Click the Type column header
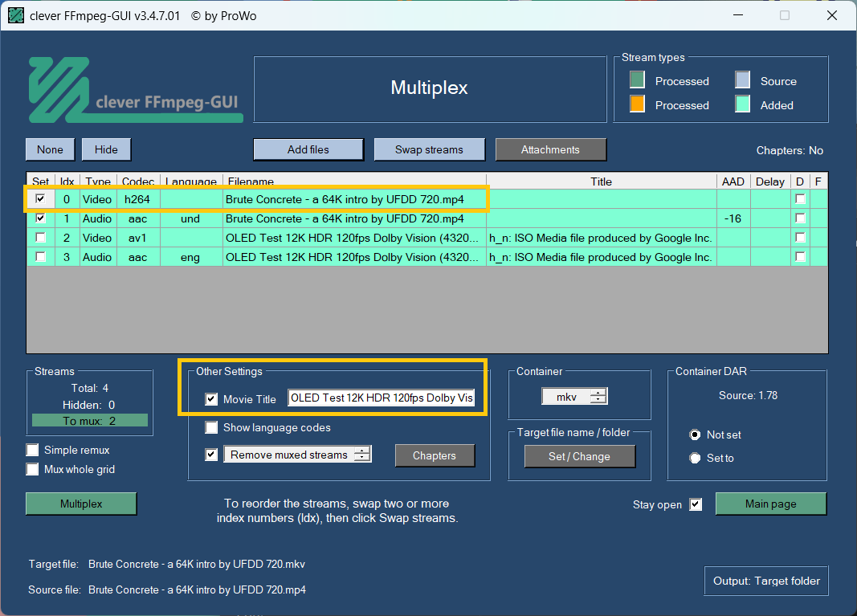Screen dimensions: 857x616 pyautogui.click(x=98, y=181)
